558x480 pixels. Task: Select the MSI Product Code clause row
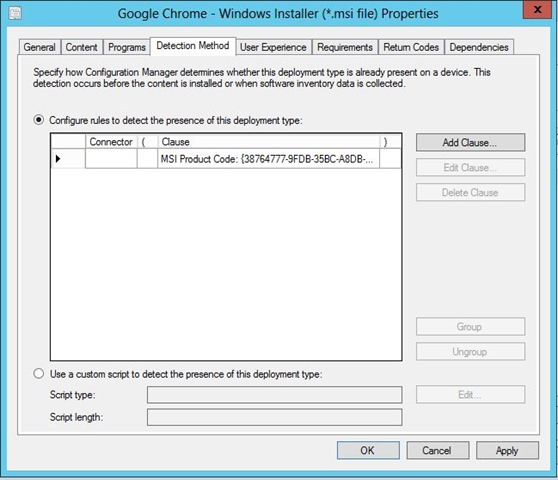pos(226,159)
